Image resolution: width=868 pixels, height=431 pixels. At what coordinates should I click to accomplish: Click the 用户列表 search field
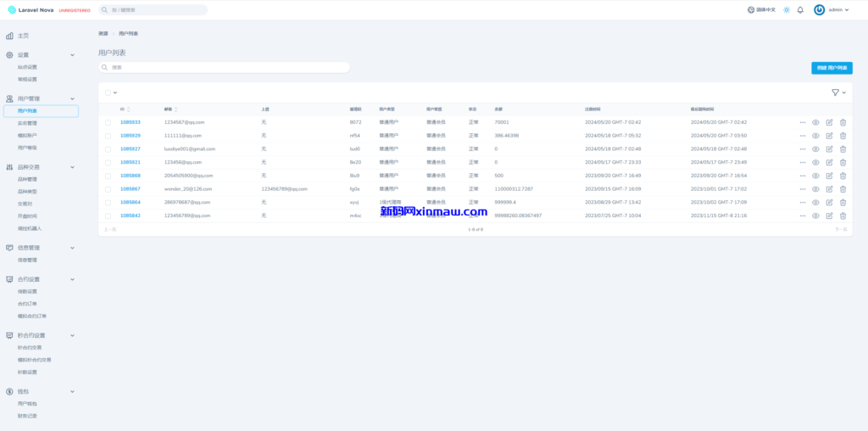coord(225,67)
